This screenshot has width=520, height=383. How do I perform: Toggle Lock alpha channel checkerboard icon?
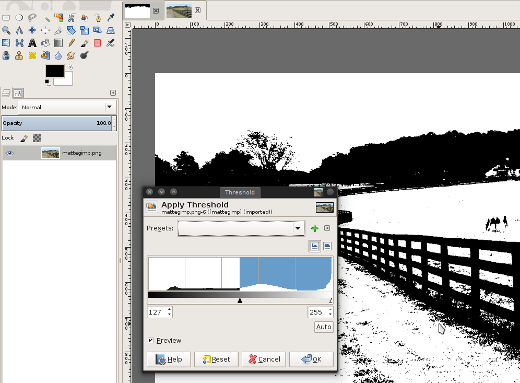(37, 138)
